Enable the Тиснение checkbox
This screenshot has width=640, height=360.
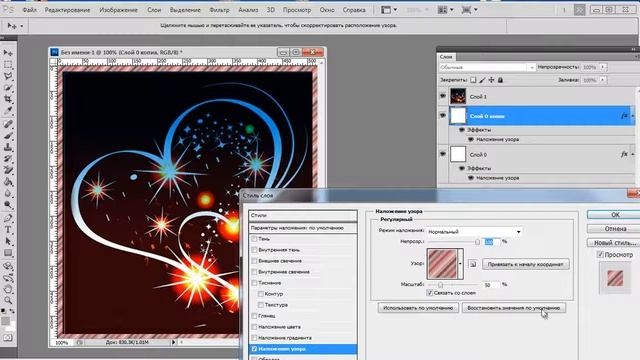254,283
